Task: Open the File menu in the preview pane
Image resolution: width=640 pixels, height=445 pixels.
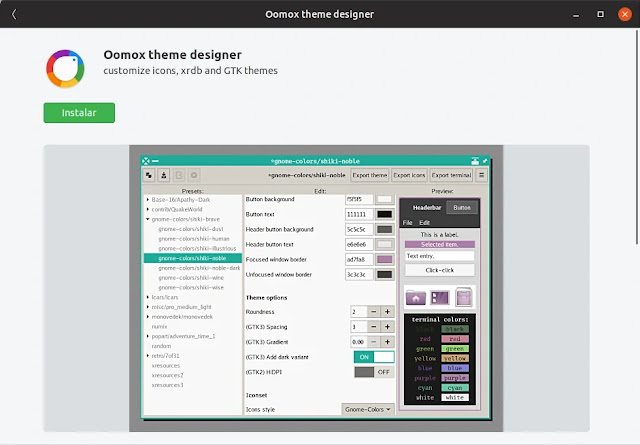Action: tap(407, 222)
